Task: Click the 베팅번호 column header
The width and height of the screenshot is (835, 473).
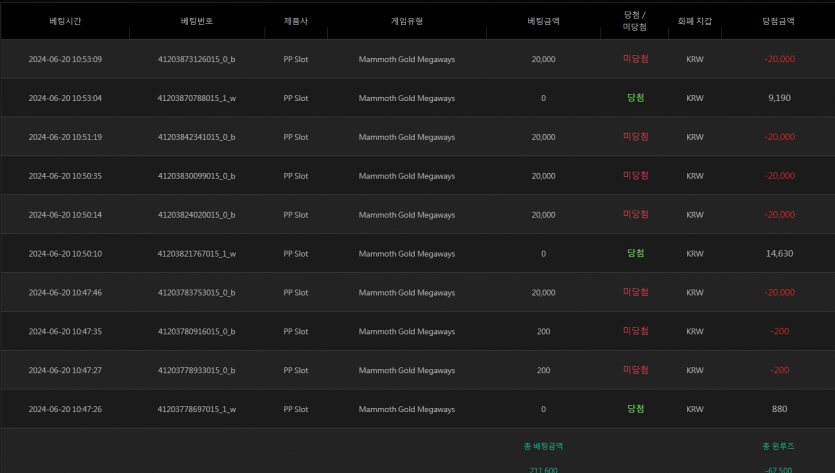Action: (x=197, y=21)
